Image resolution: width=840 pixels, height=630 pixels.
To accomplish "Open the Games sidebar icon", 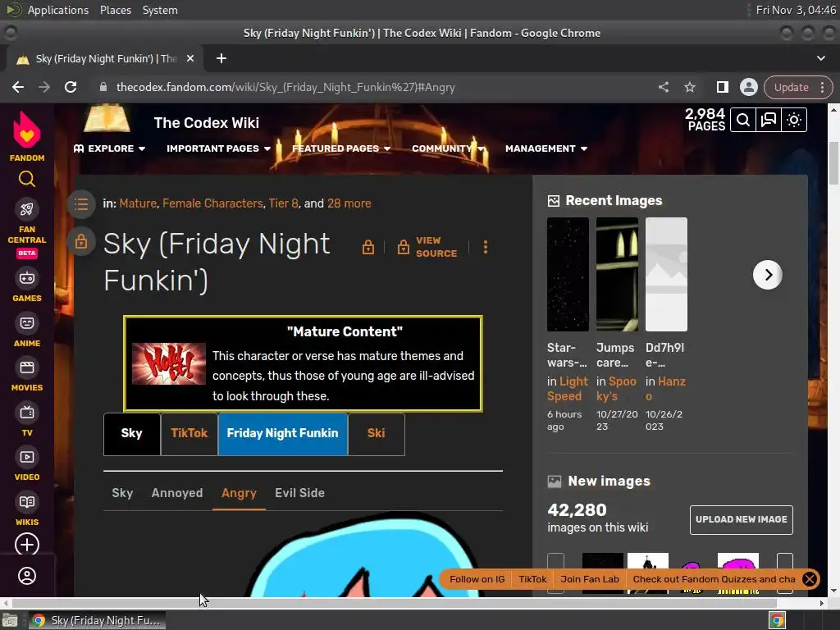I will [x=27, y=279].
